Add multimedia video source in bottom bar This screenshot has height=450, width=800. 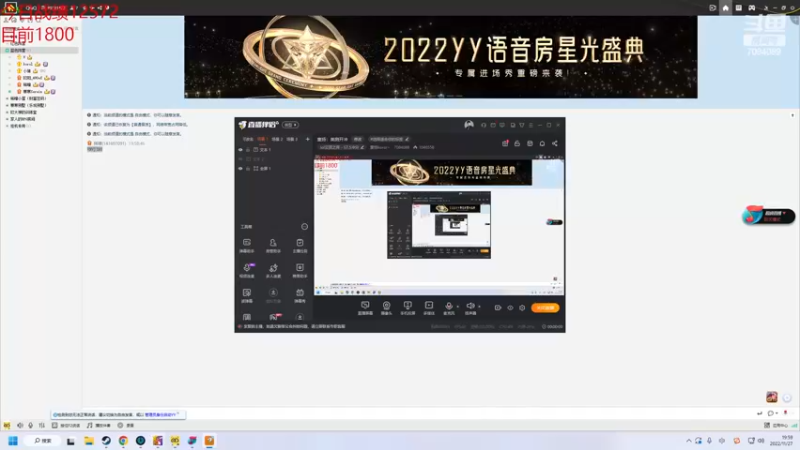429,308
